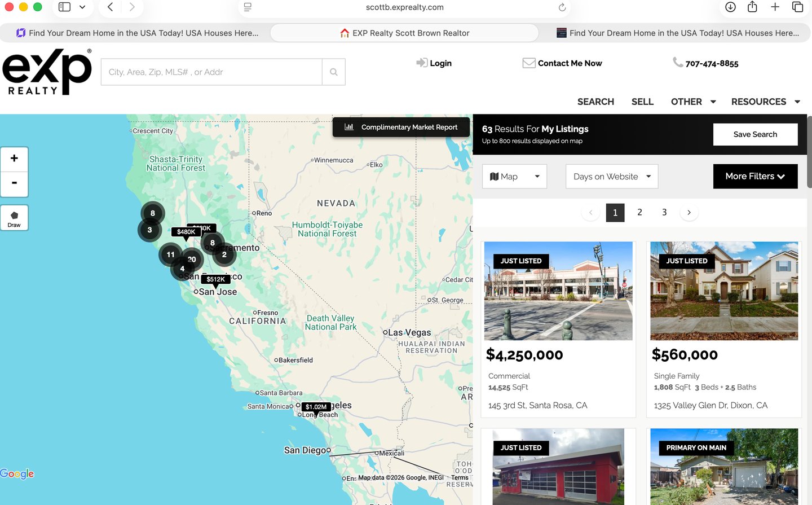Click the Login arrow icon
This screenshot has height=505, width=812.
pyautogui.click(x=422, y=63)
